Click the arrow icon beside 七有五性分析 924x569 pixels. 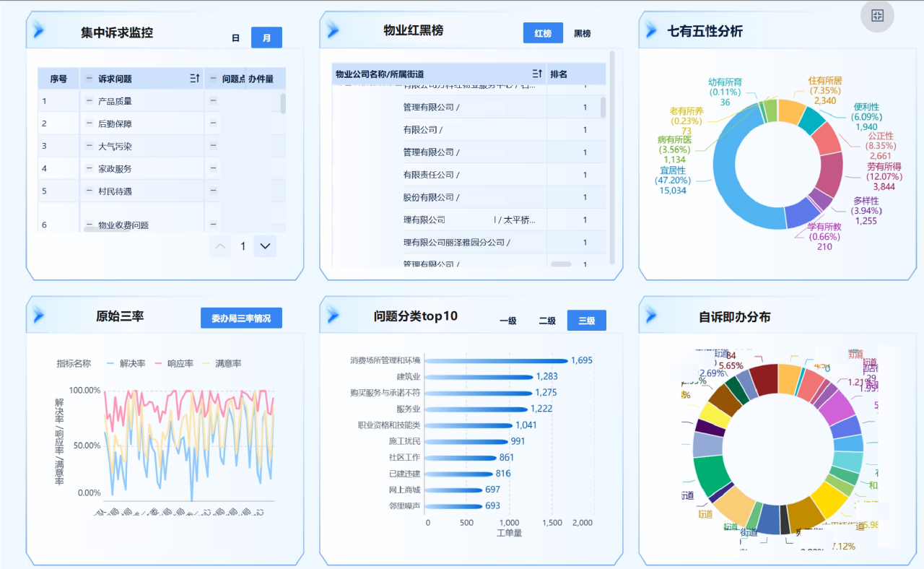(651, 30)
